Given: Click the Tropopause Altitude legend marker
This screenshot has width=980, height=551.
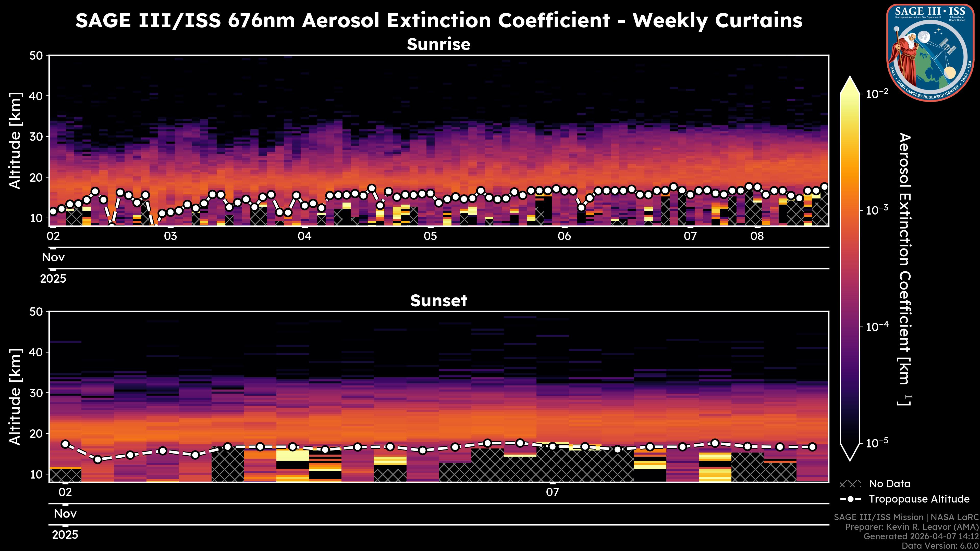Looking at the screenshot, I should click(850, 499).
